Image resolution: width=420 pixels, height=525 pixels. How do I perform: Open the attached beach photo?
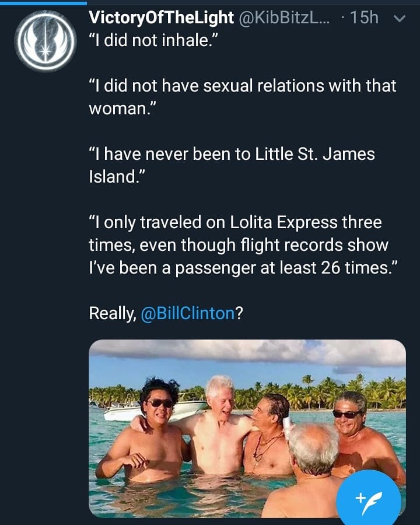(x=247, y=428)
